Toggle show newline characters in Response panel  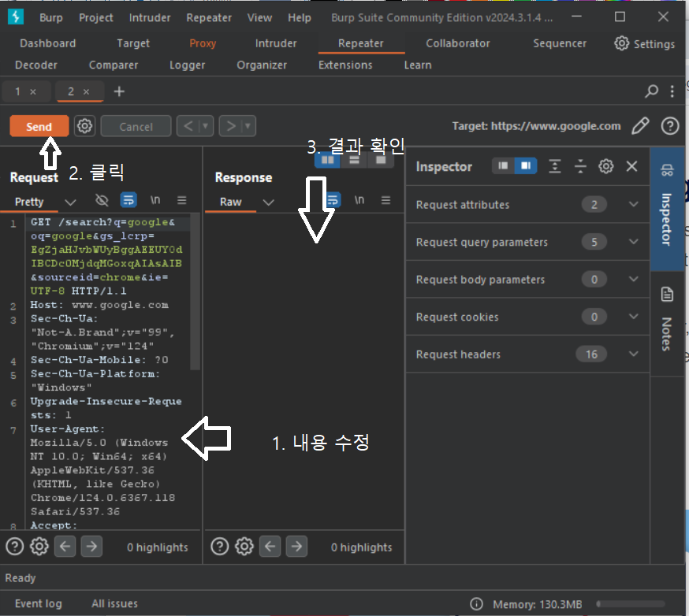click(359, 200)
